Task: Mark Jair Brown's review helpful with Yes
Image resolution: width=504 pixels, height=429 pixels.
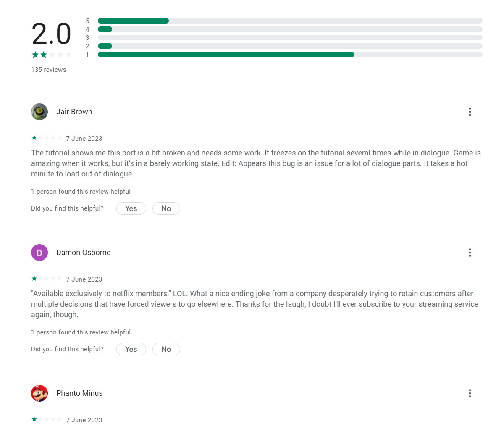Action: pos(131,208)
